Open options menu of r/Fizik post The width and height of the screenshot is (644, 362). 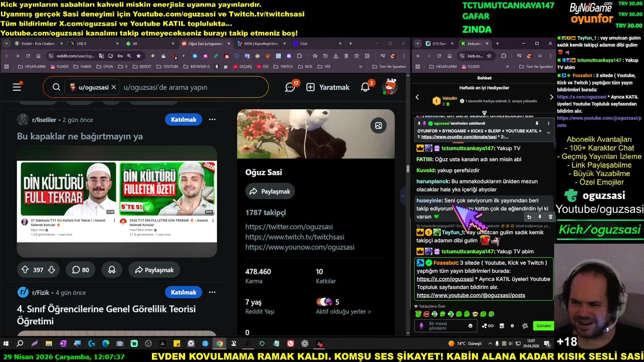pos(212,292)
